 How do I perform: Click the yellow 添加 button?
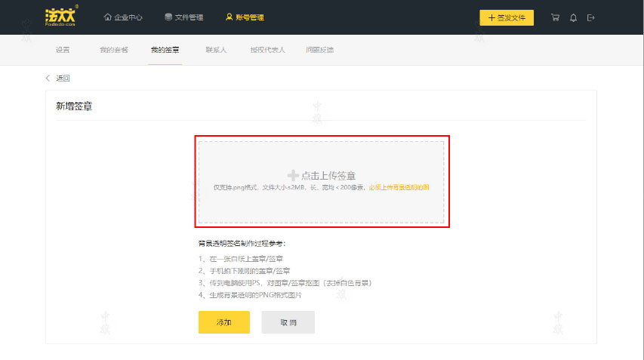pyautogui.click(x=223, y=322)
